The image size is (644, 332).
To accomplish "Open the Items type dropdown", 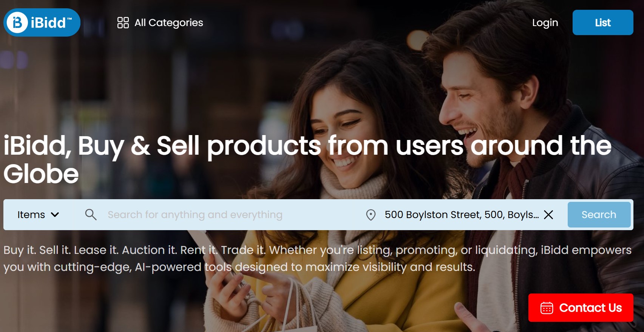I will 31,215.
